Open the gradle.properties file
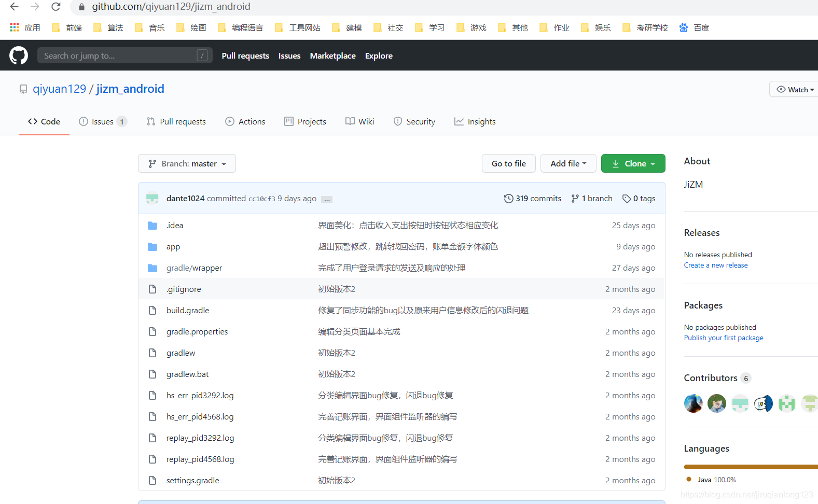Screen dimensions: 818x504 tap(197, 332)
